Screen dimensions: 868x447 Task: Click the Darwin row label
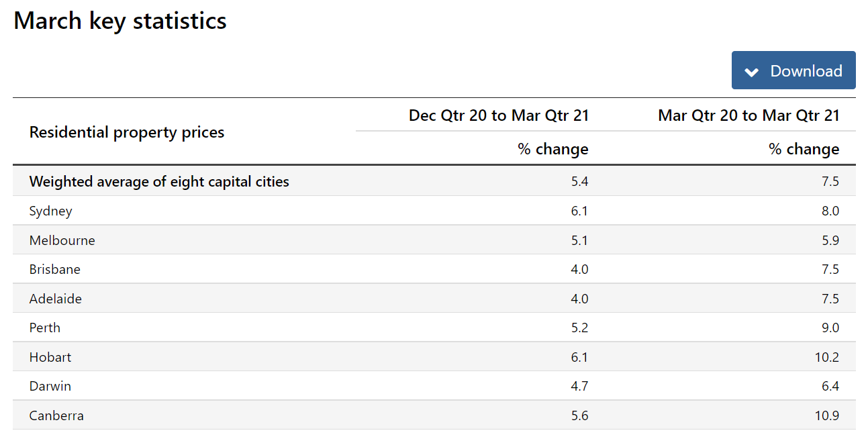pos(48,386)
